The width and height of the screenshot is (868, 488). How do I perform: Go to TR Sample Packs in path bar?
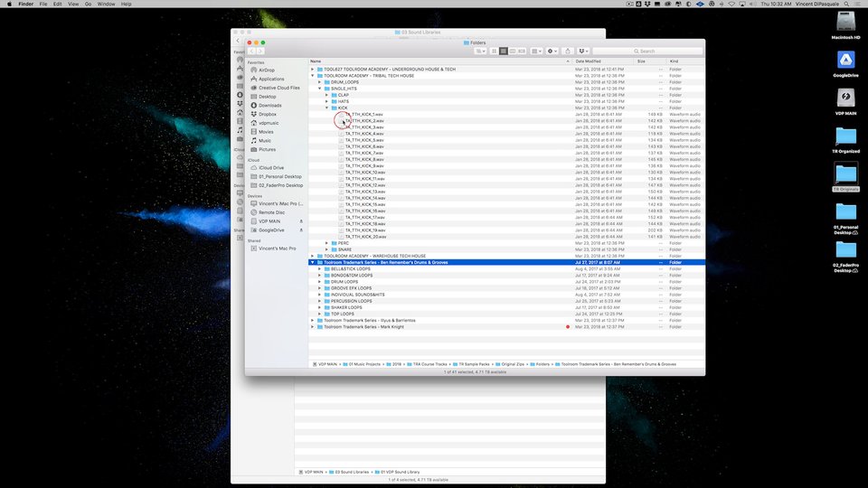pos(471,364)
